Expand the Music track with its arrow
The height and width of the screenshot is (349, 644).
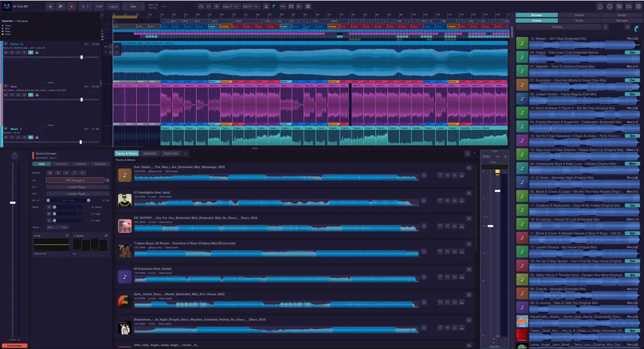tap(5, 129)
